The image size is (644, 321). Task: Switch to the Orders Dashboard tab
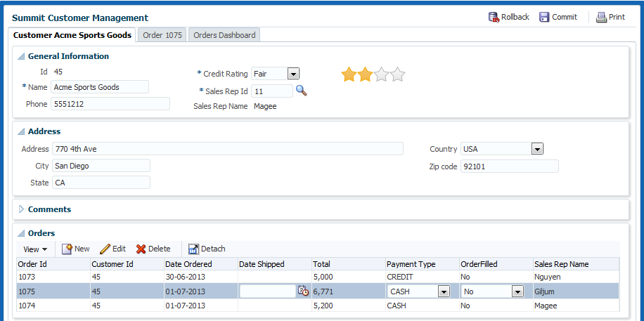pos(224,35)
